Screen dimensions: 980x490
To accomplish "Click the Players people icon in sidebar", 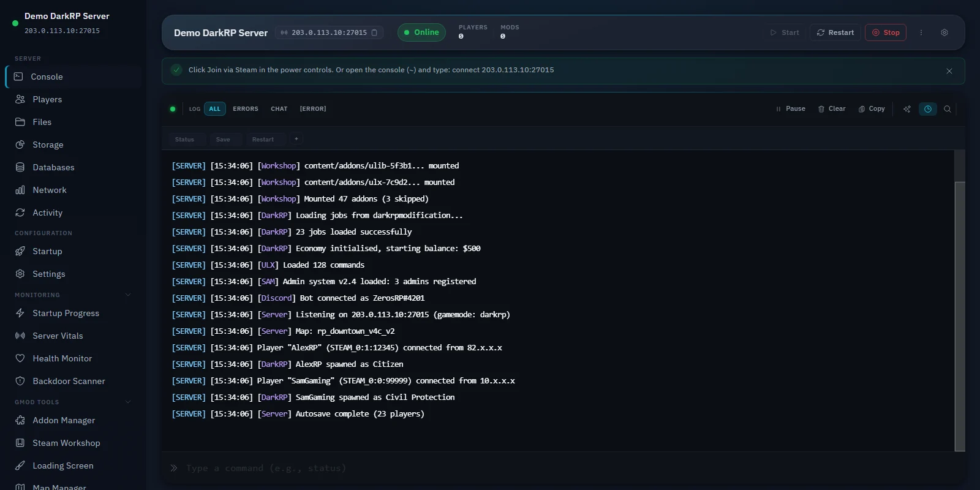I will (20, 99).
